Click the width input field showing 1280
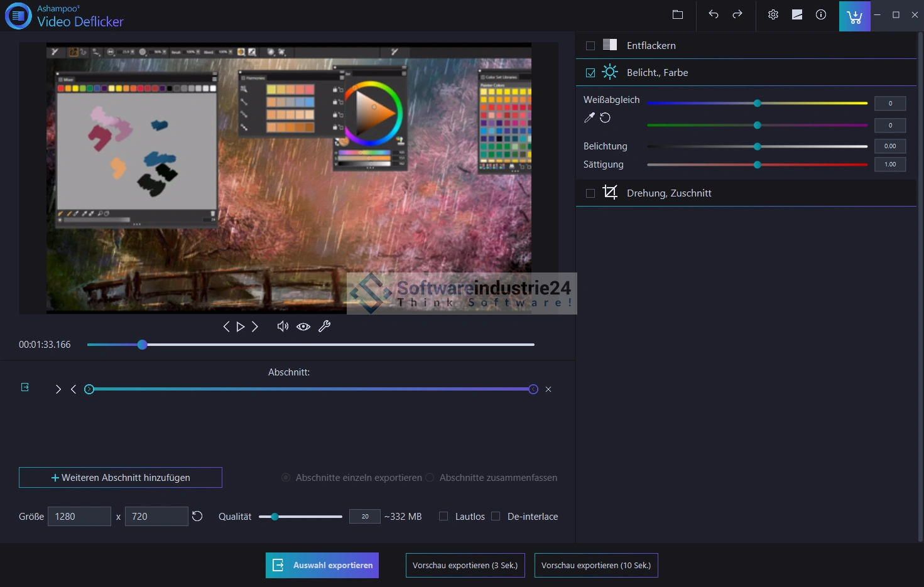This screenshot has height=587, width=924. 79,516
